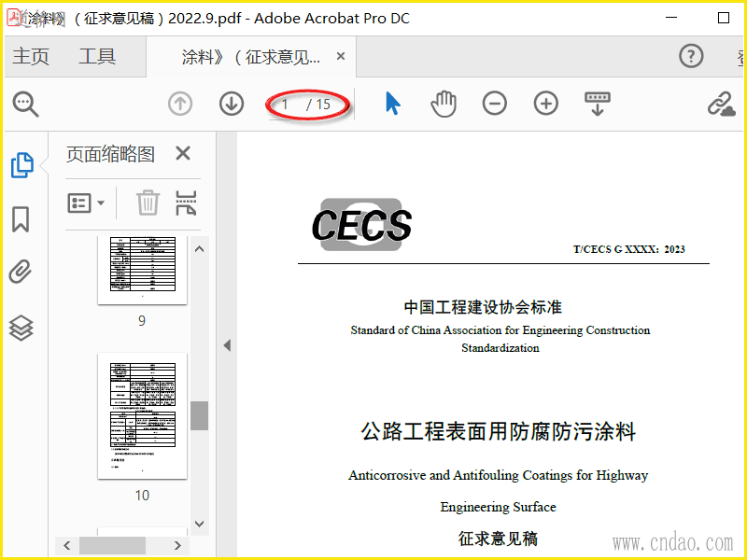Screen dimensions: 747x560
Task: Open the layers panel
Action: (21, 329)
